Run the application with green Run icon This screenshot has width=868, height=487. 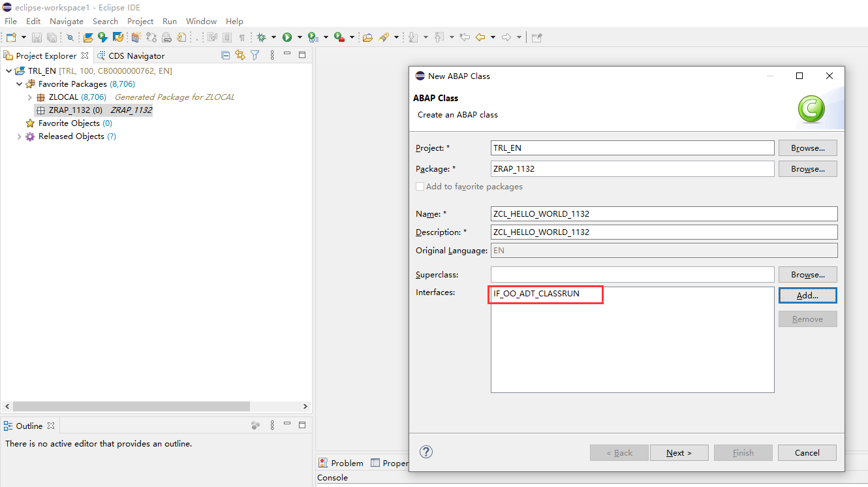(x=288, y=37)
